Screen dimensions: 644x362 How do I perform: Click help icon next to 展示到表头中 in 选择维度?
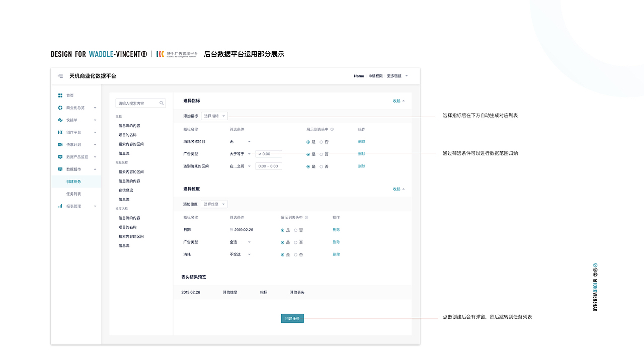306,218
